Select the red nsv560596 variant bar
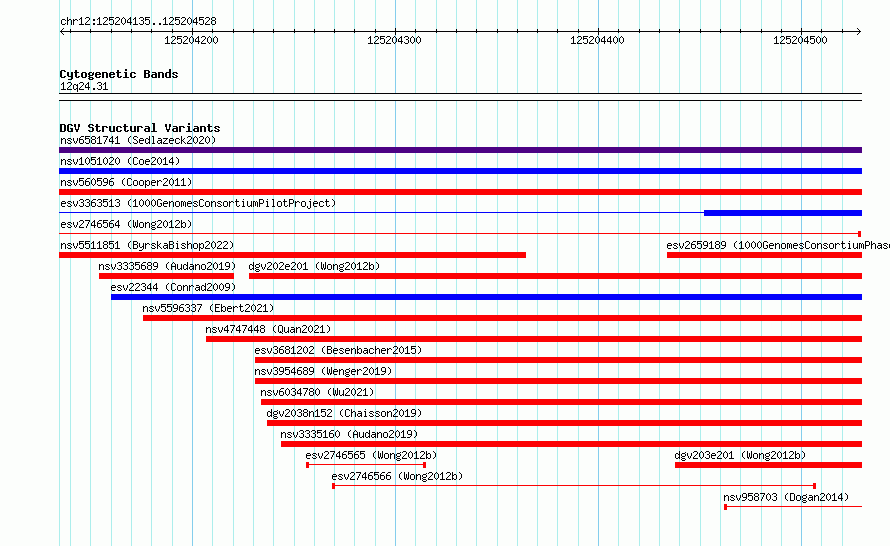The height and width of the screenshot is (546, 890). (460, 192)
